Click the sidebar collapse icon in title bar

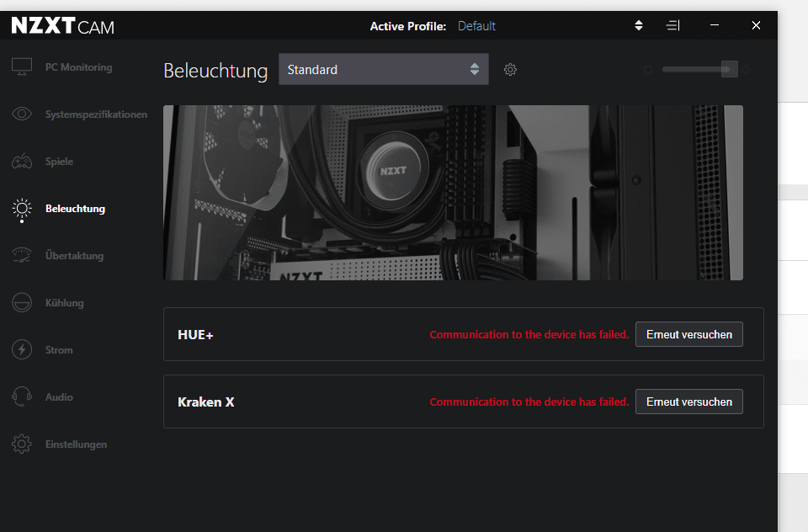(x=673, y=25)
